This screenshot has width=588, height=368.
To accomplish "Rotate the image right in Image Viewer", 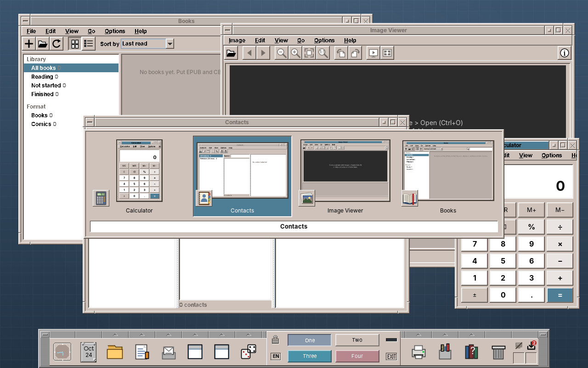I will 355,53.
